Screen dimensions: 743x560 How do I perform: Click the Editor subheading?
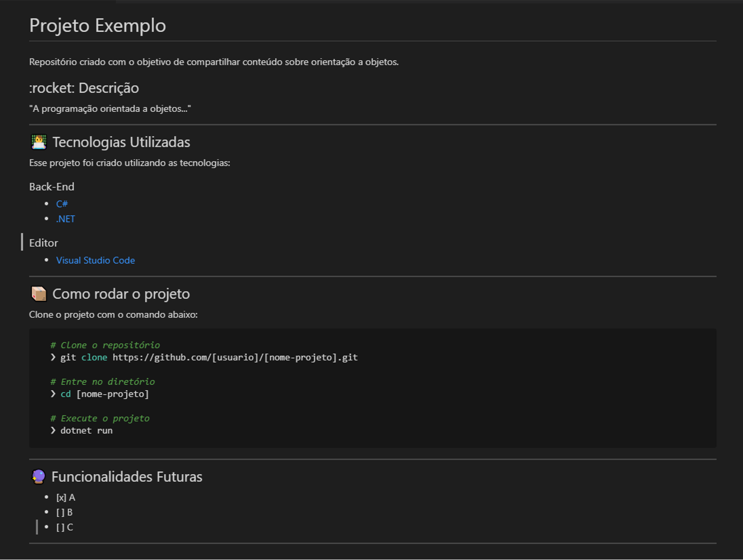[x=43, y=243]
